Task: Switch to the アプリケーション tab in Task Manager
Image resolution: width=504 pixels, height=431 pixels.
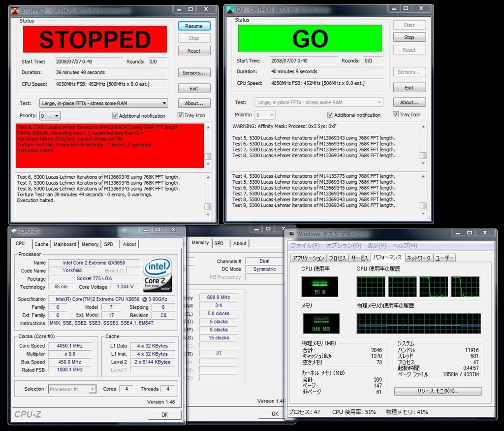Action: click(309, 258)
